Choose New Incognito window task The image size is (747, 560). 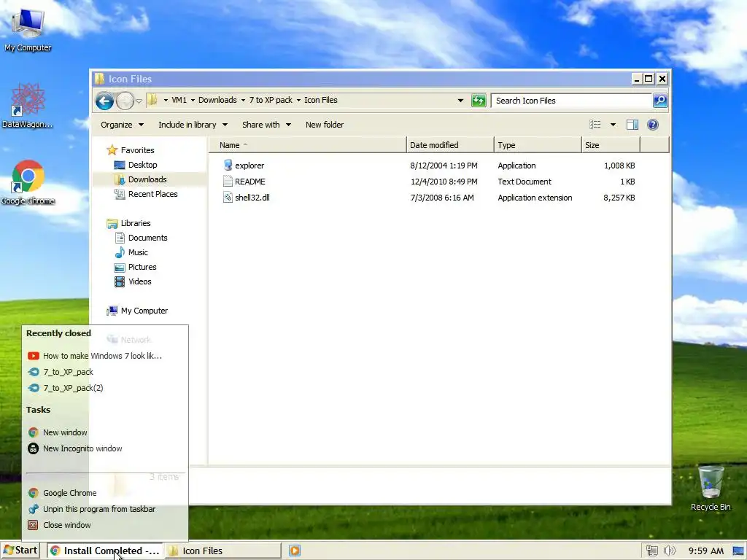[105, 448]
